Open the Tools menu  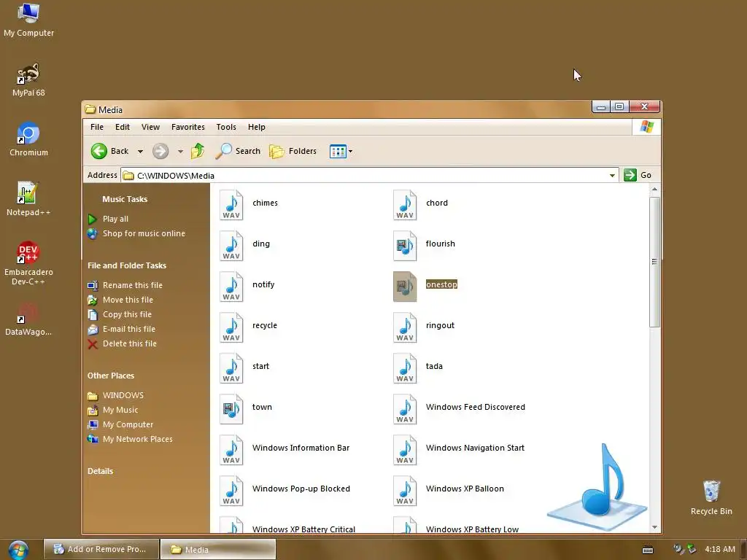(x=226, y=127)
